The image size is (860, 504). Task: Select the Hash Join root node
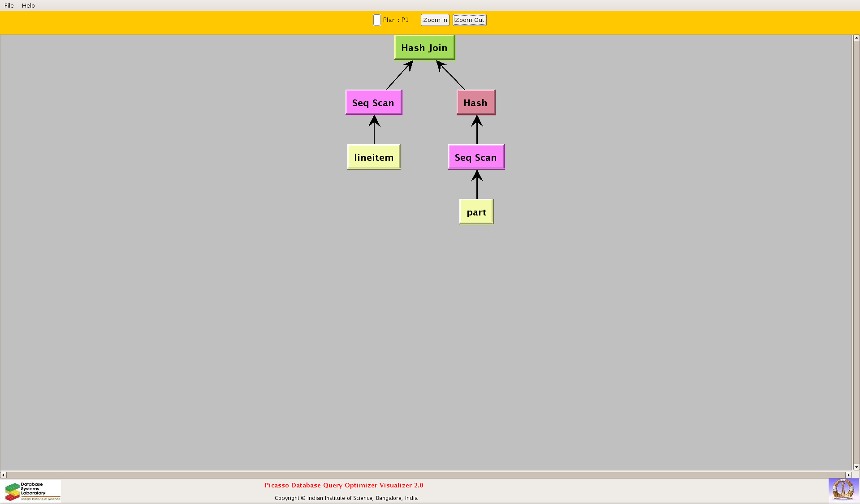(x=424, y=47)
